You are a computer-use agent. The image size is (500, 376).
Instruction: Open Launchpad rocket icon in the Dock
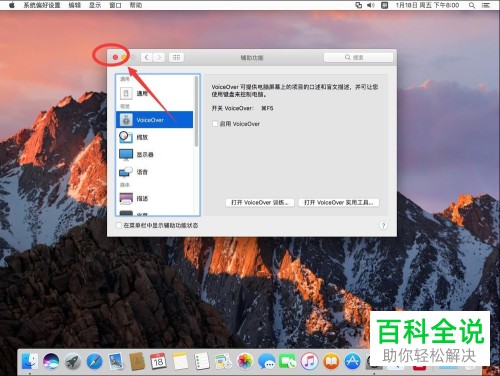72,361
